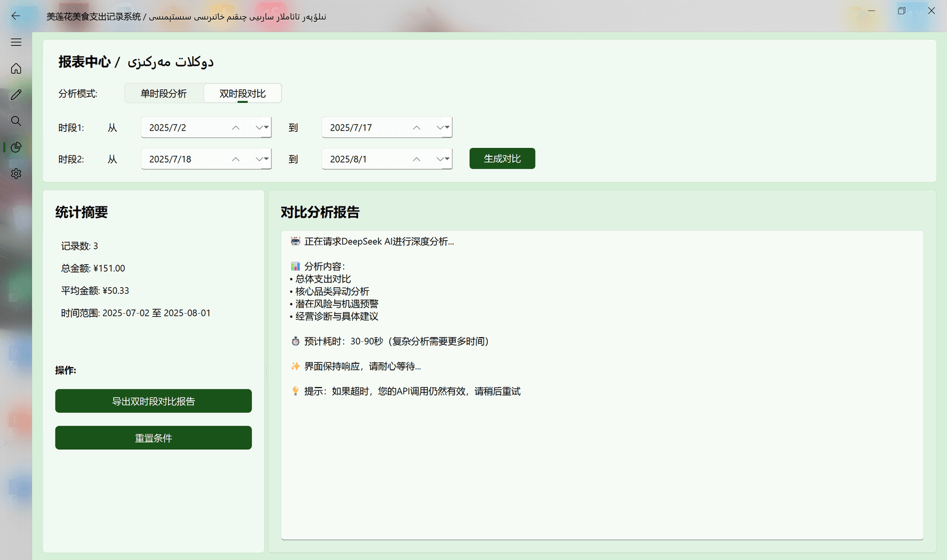Viewport: 947px width, 560px height.
Task: Increase the 时段2 end date with up arrow
Action: [x=417, y=159]
